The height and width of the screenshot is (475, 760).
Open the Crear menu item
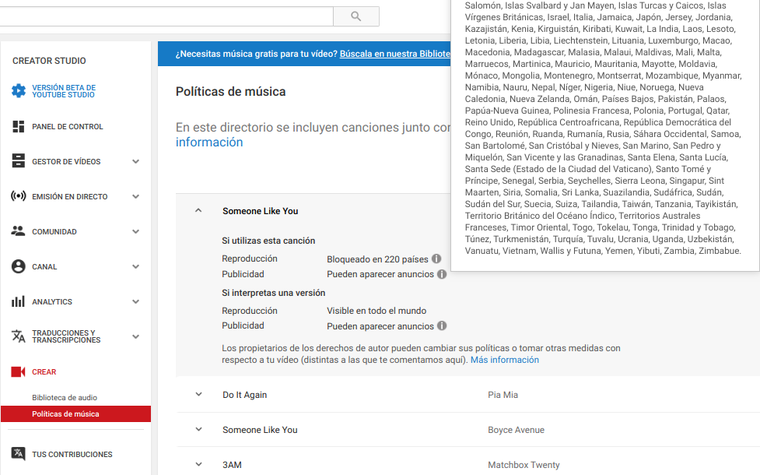pyautogui.click(x=44, y=372)
